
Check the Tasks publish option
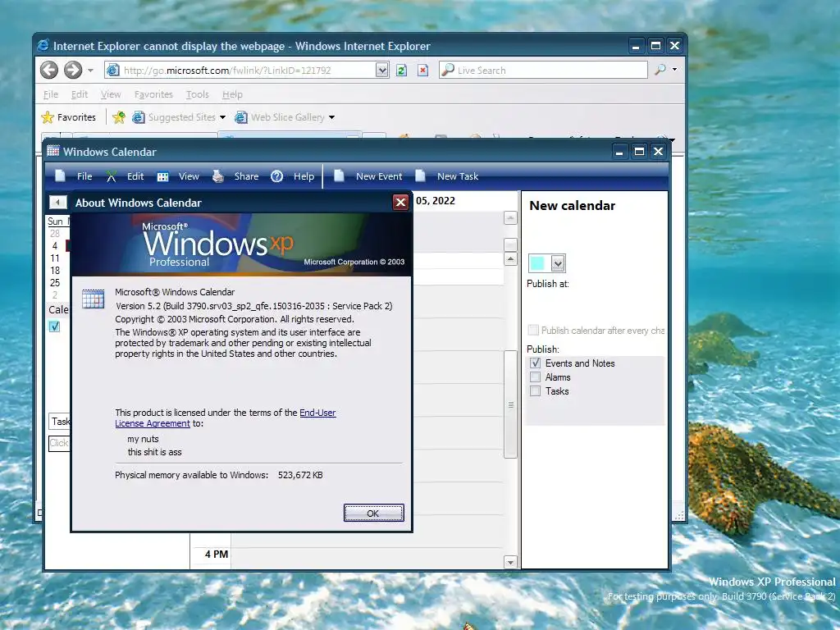535,391
